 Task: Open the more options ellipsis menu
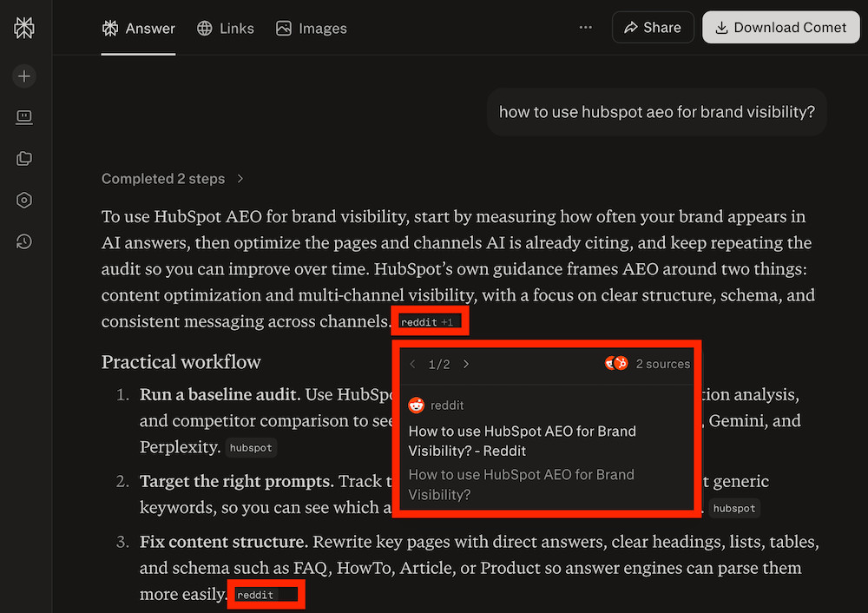(x=585, y=27)
